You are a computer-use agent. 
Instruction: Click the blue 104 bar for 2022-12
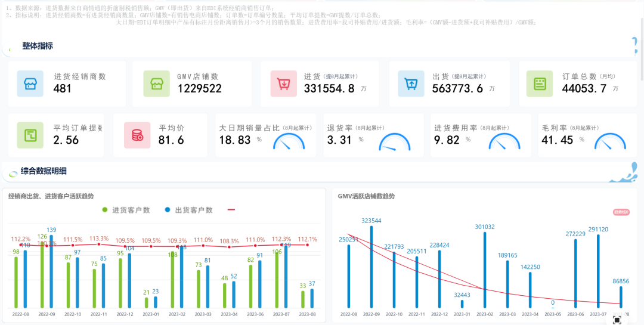pos(129,281)
